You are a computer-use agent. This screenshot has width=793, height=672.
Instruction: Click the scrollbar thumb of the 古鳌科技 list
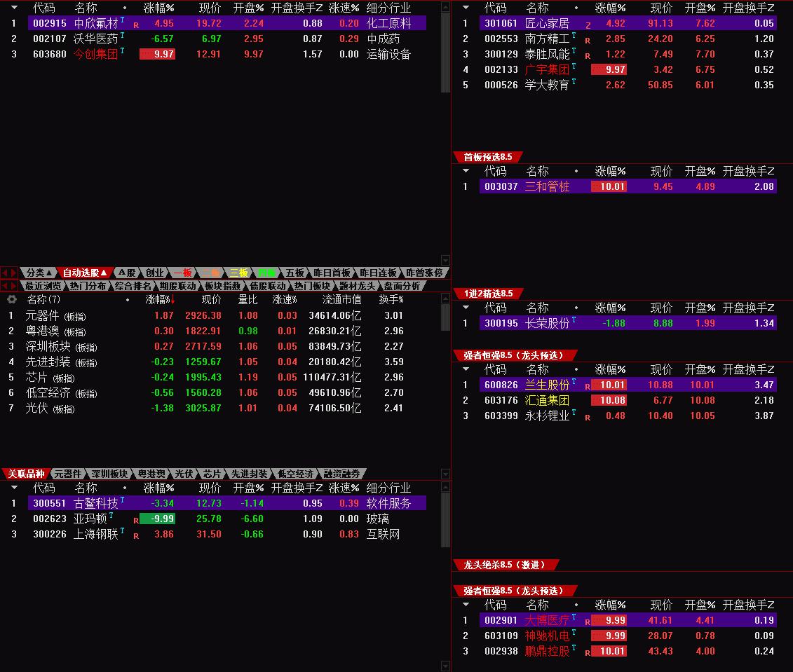click(x=445, y=520)
